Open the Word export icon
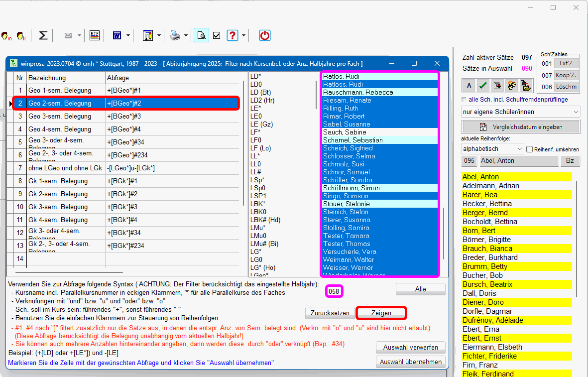Screen dimensions: 588x377 tap(118, 35)
